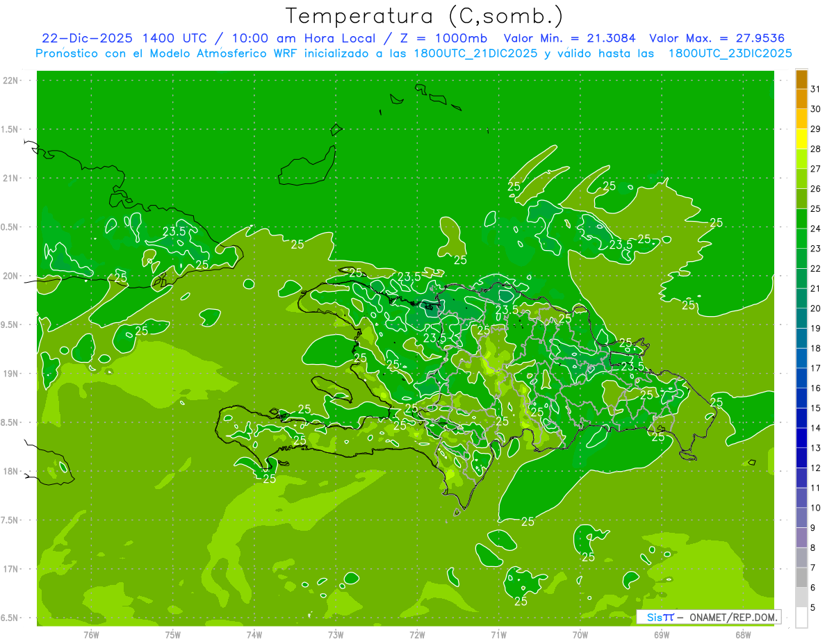Click the dark blue legend band between 13 and 14

801,438
